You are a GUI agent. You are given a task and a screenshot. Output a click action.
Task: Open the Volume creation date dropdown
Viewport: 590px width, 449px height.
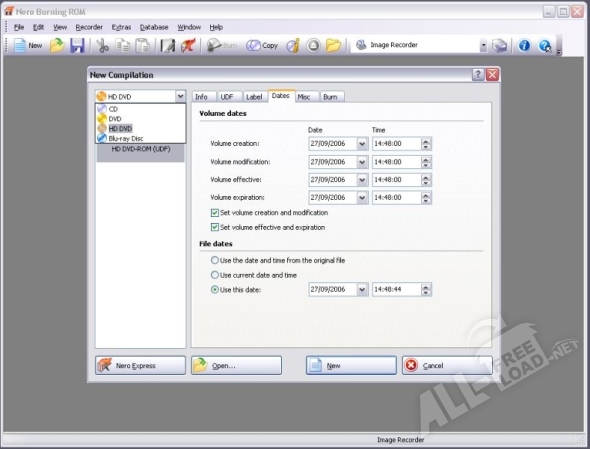[362, 144]
